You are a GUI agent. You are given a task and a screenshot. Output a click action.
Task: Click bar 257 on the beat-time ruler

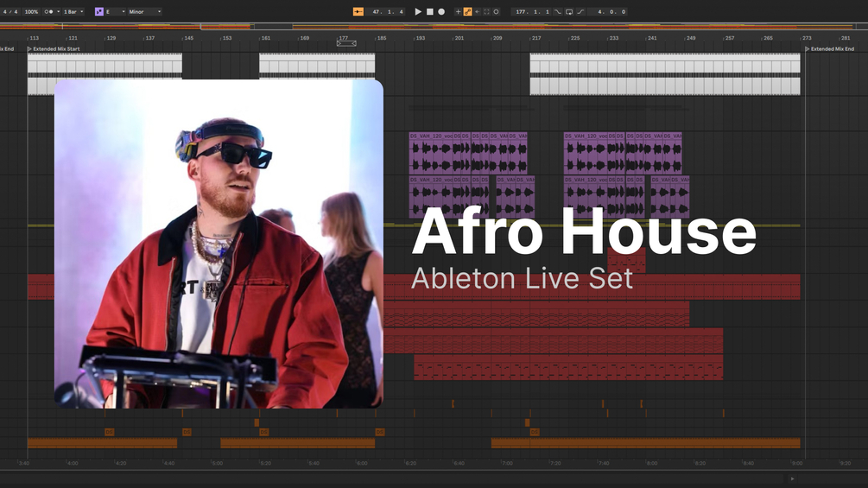728,38
